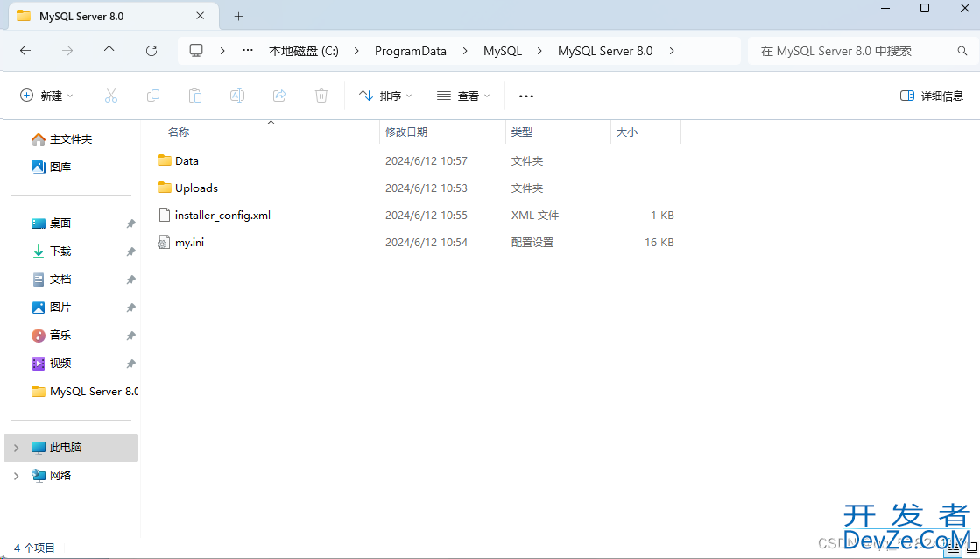This screenshot has width=980, height=559.
Task: Sort by 修改日期 column header
Action: [x=406, y=132]
